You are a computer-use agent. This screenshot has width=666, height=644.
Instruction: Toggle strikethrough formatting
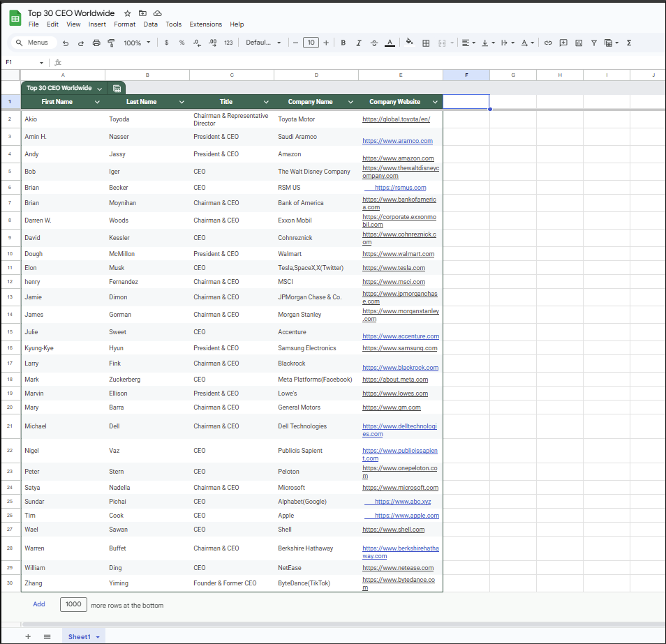pyautogui.click(x=374, y=43)
